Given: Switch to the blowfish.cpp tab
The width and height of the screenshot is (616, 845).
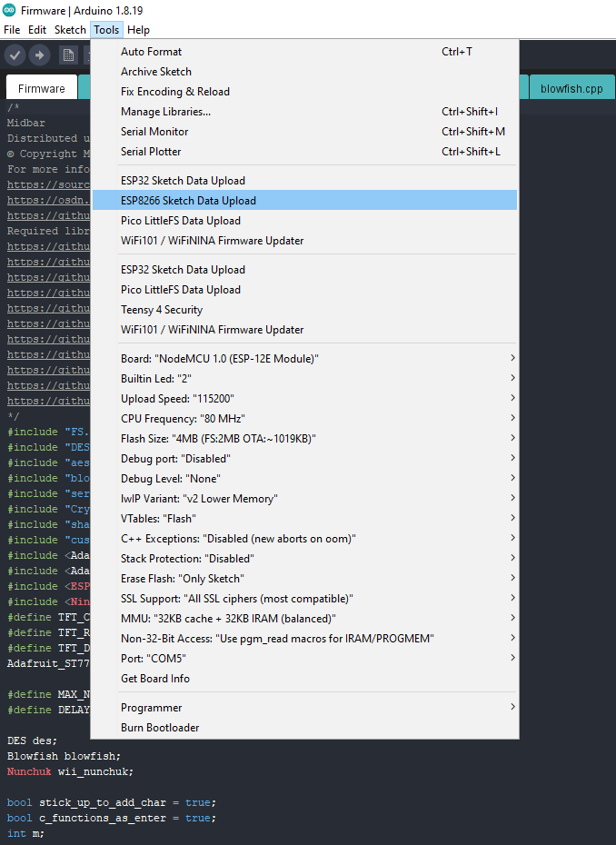Looking at the screenshot, I should click(571, 88).
